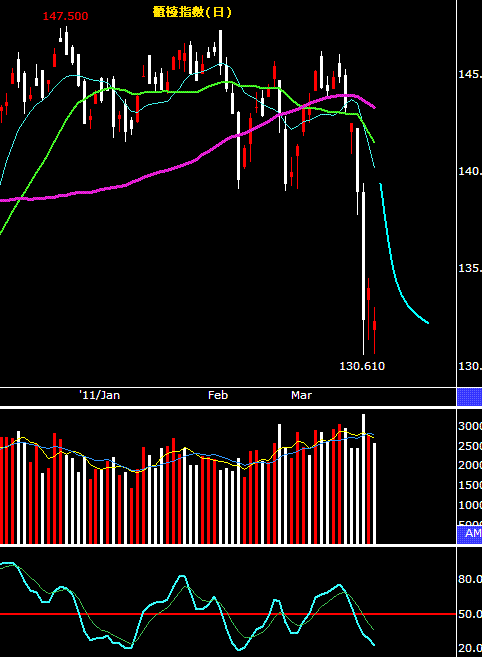Click the blue AM button beside volume panel
This screenshot has height=657, width=482.
[x=469, y=533]
